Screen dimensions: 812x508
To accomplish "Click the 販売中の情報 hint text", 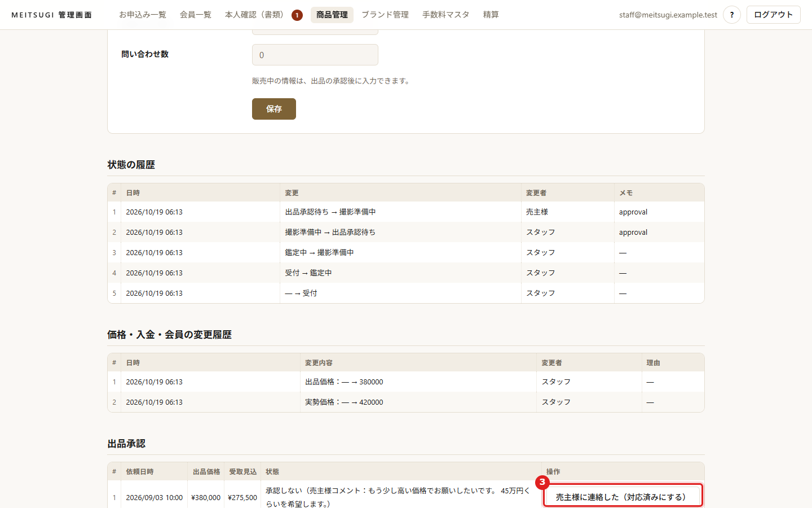I will click(332, 81).
